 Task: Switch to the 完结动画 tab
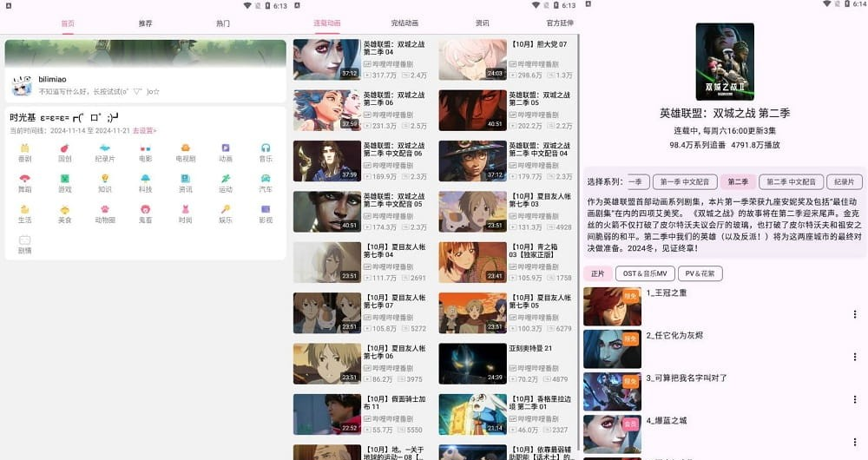click(x=404, y=23)
